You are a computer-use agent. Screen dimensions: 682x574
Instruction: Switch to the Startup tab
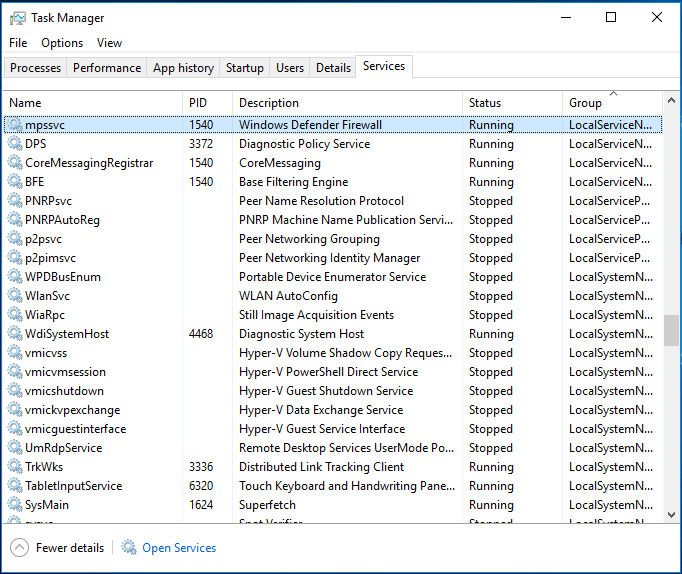[244, 68]
